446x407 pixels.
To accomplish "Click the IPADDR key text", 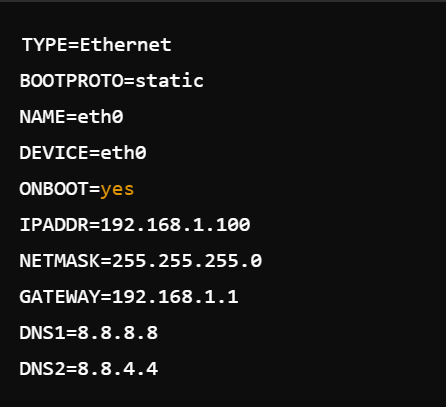I will 54,225.
